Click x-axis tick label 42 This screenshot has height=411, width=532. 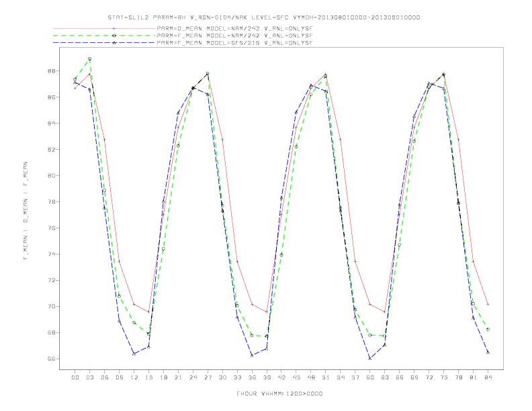click(281, 377)
